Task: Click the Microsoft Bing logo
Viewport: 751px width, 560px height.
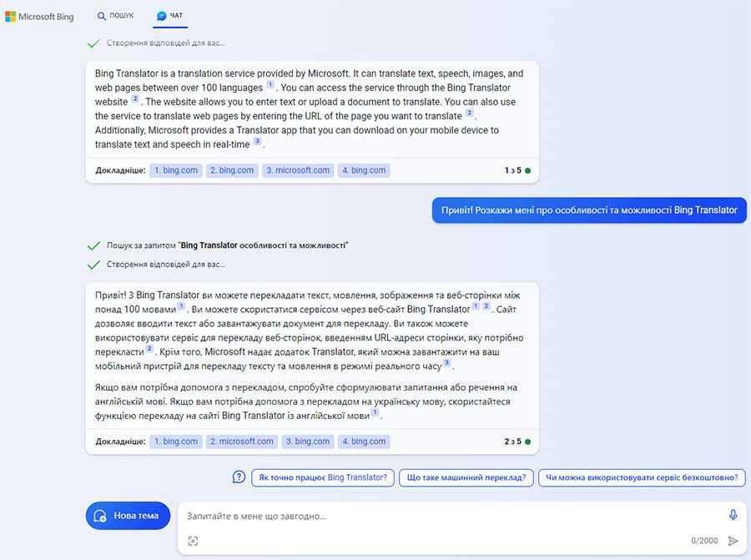Action: (x=39, y=17)
